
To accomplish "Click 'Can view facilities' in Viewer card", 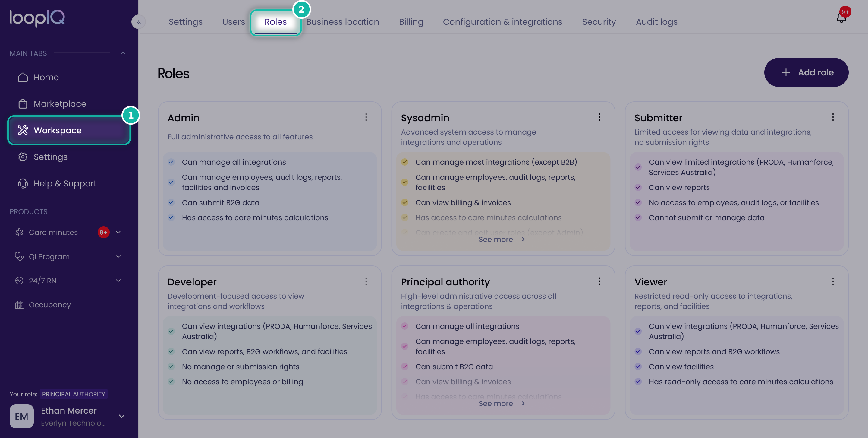I will (681, 367).
